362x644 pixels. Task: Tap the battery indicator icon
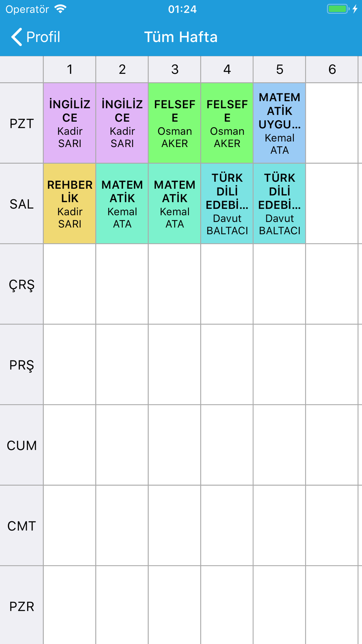338,9
